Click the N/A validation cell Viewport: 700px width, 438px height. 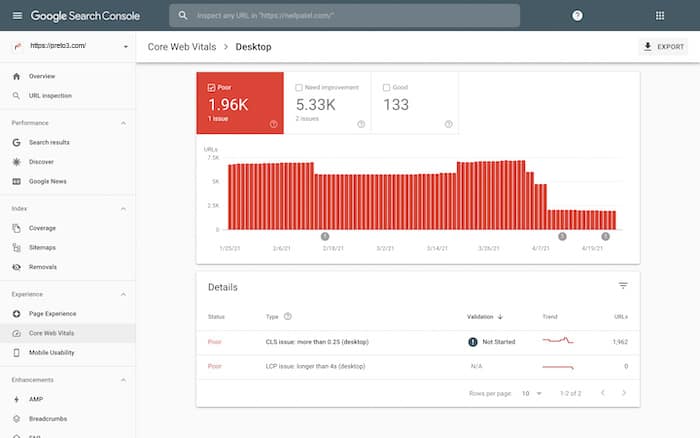[476, 366]
